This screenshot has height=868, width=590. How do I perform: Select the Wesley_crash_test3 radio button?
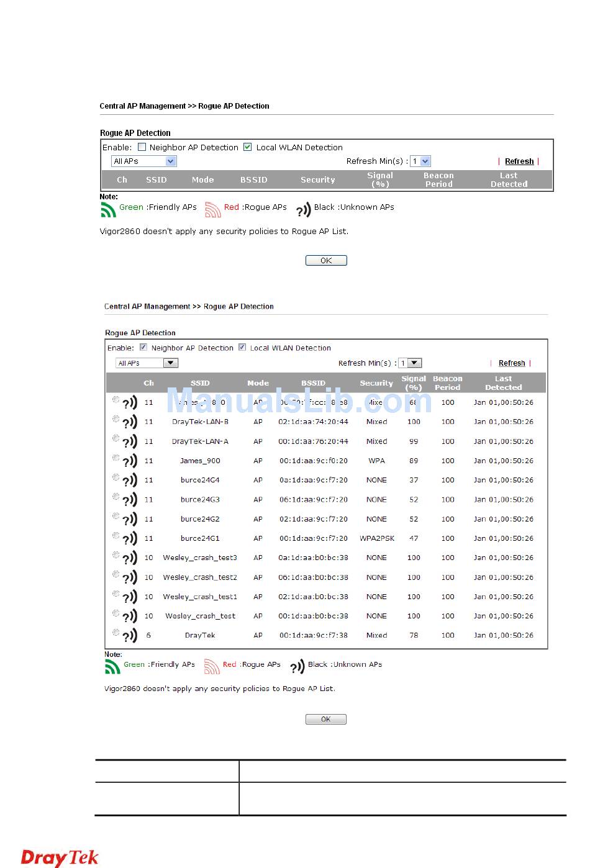click(116, 555)
